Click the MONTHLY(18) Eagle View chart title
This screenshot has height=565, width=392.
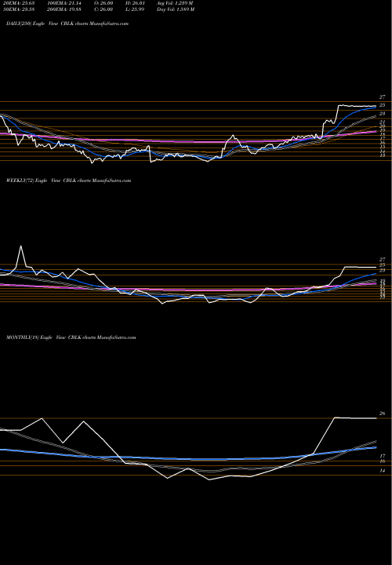71,337
